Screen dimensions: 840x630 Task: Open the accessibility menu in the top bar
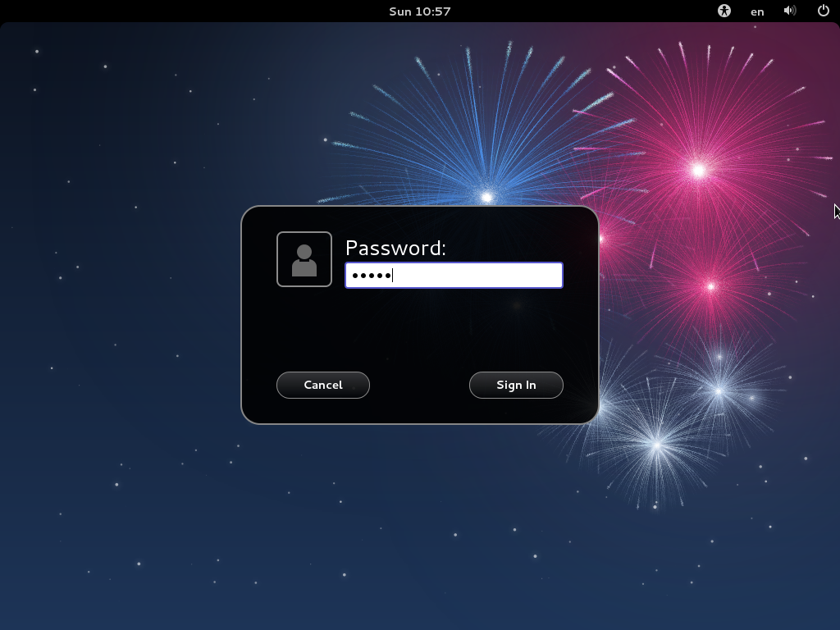tap(724, 11)
